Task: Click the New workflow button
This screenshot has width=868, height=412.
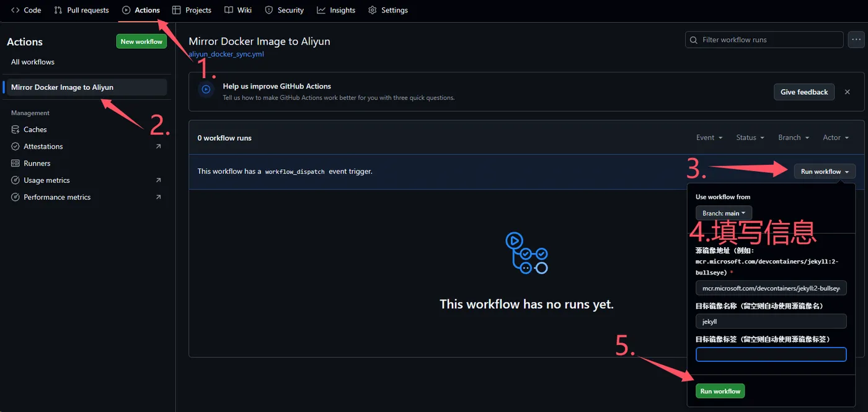Action: click(141, 42)
